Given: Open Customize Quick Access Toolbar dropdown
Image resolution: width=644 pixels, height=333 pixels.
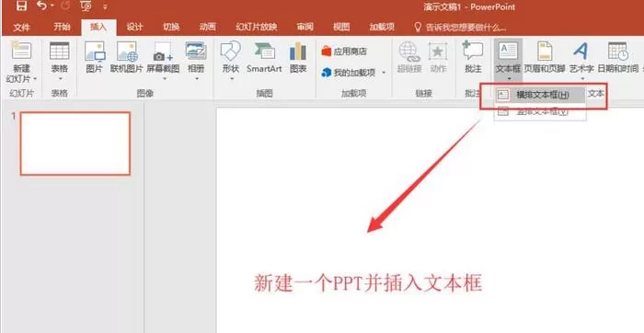Looking at the screenshot, I should (x=105, y=7).
